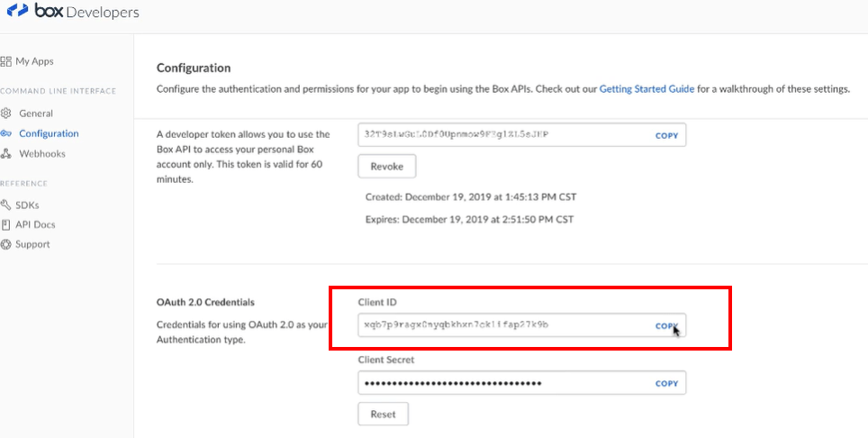This screenshot has width=868, height=438.
Task: Click the Client Secret label
Action: tap(386, 360)
